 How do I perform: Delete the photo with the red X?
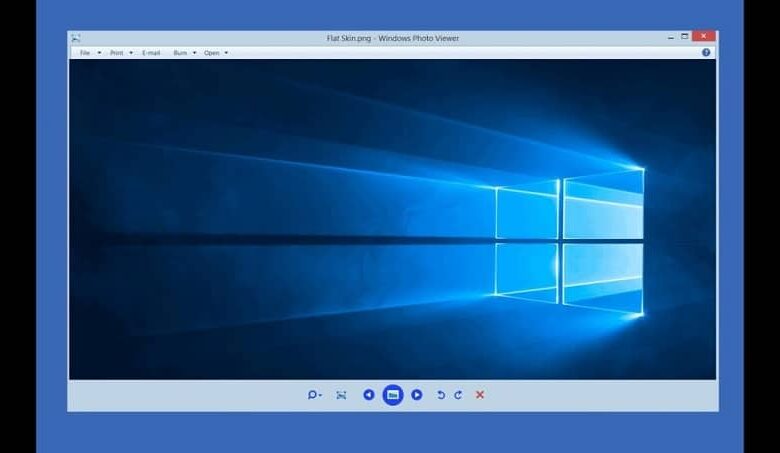click(x=480, y=395)
